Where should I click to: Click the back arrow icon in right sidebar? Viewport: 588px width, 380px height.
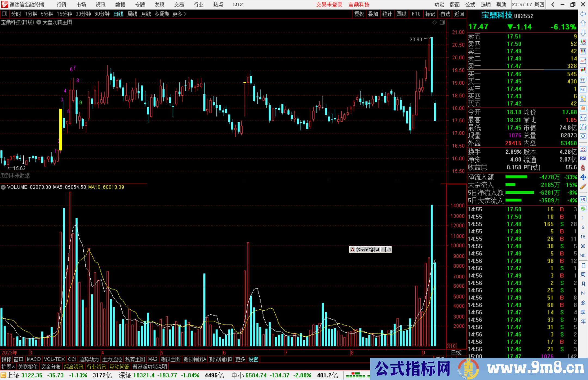pos(583,14)
